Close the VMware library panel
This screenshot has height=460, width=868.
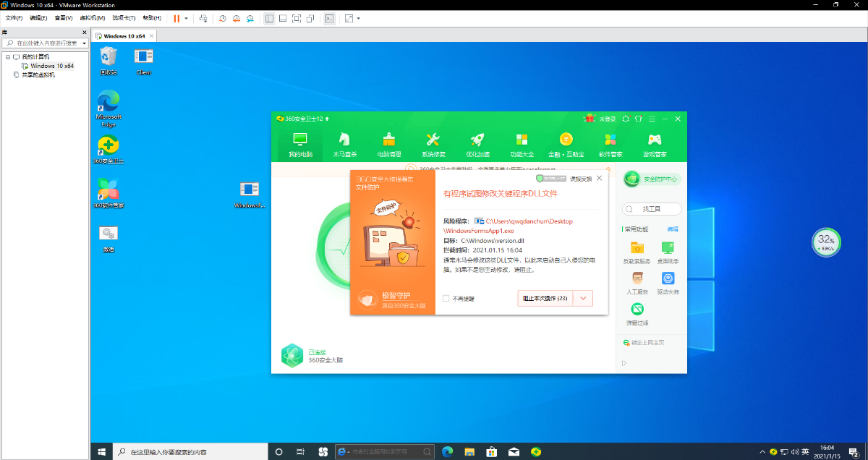point(85,33)
